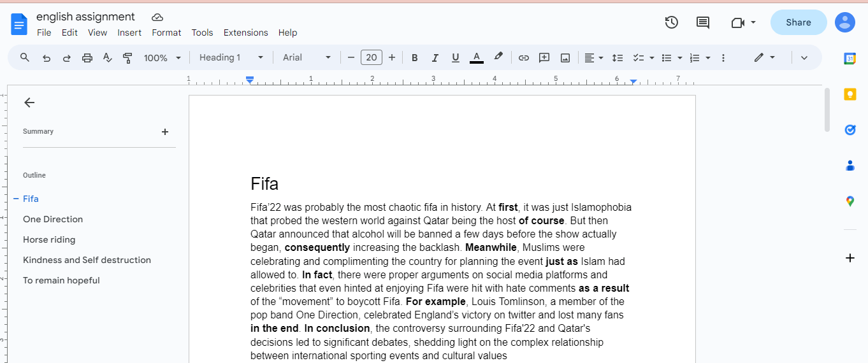Open the text alignment dropdown
868x363 pixels.
[593, 58]
